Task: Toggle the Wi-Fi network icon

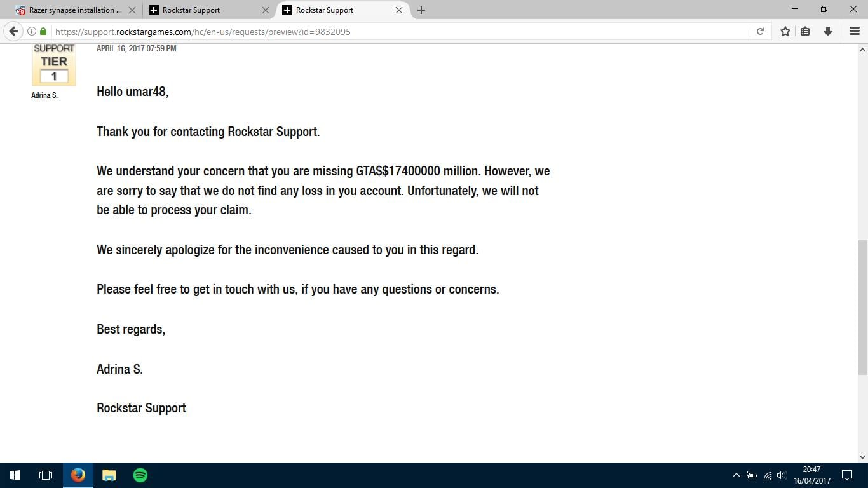Action: (x=766, y=475)
